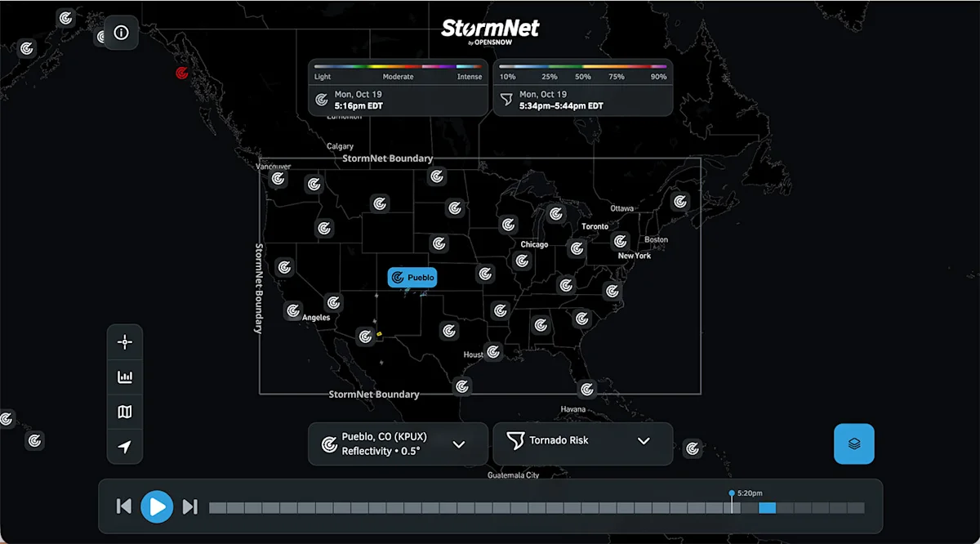Open the info button near Alaska
980x544 pixels.
click(121, 33)
